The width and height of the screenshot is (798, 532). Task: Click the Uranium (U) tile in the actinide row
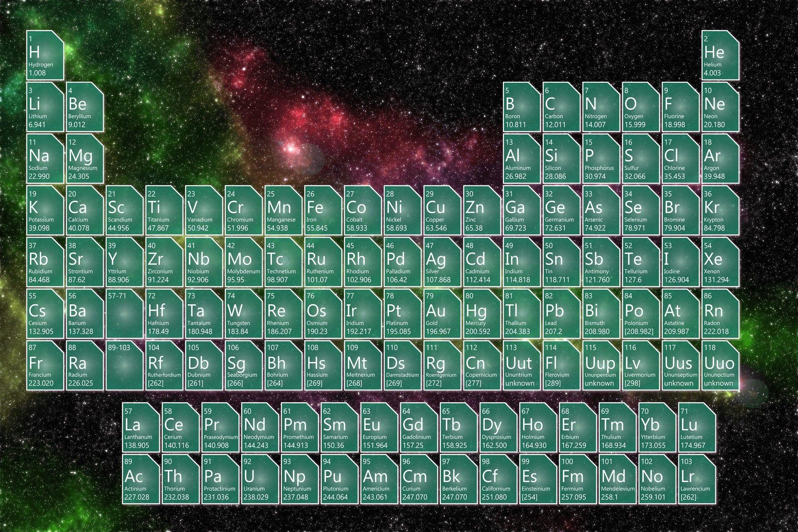pos(259,478)
